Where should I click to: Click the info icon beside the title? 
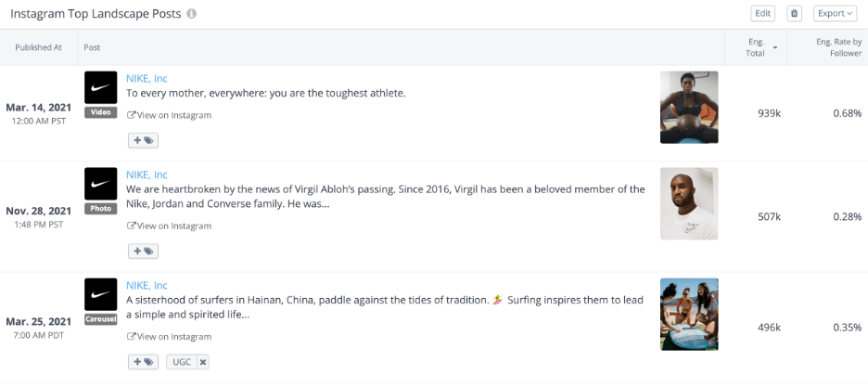tap(192, 14)
